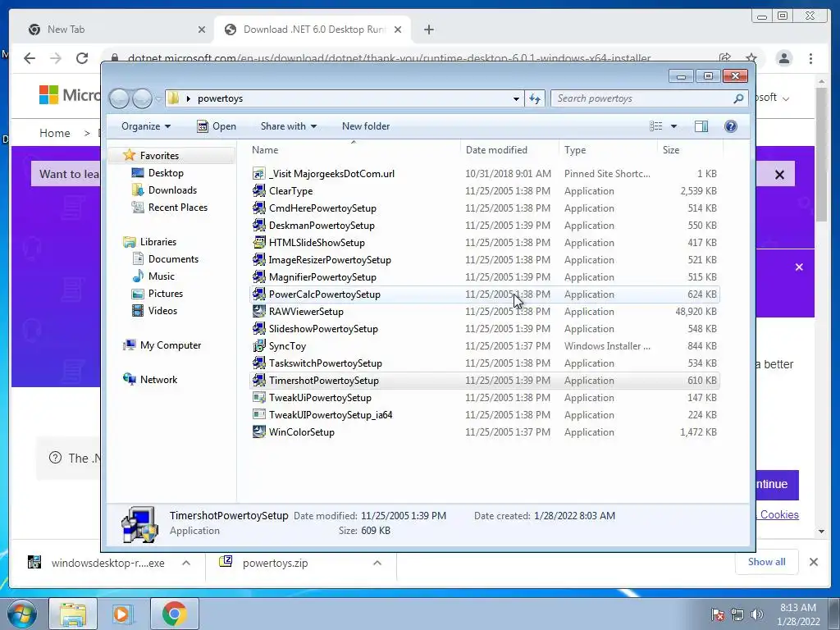
Task: Open Windows Explorer from taskbar
Action: 73,614
